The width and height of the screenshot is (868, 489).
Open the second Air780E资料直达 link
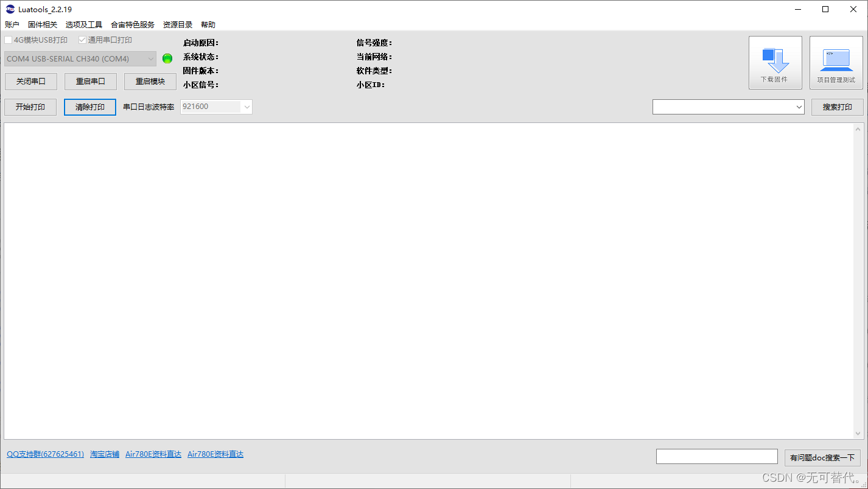[x=215, y=454]
